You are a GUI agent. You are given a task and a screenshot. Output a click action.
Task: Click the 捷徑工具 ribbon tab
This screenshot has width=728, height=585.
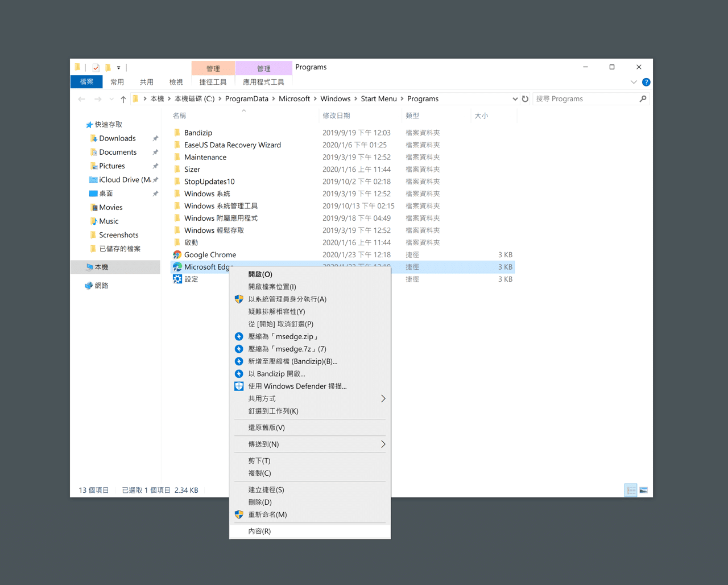(x=213, y=82)
